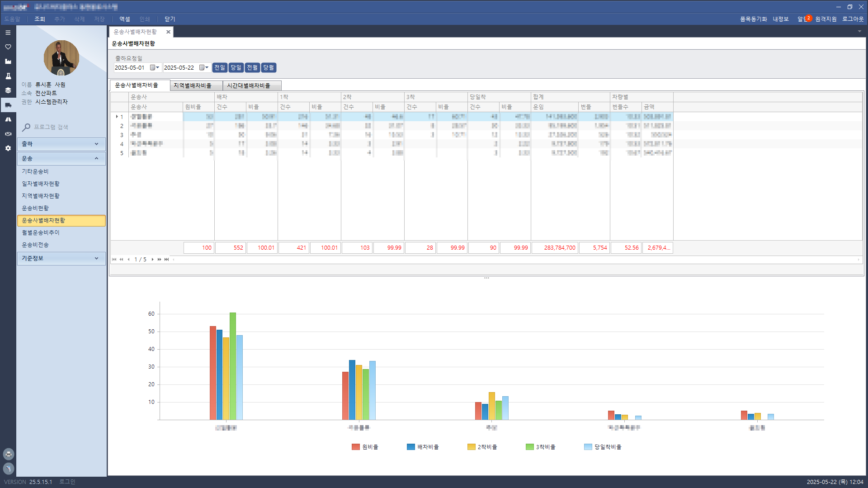This screenshot has width=868, height=488.
Task: Click the 당일 date button
Action: [236, 68]
